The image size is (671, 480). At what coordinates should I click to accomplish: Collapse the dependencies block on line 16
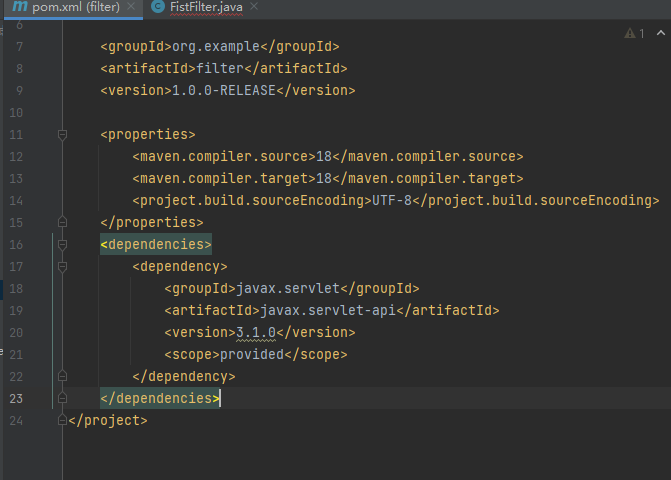click(62, 244)
